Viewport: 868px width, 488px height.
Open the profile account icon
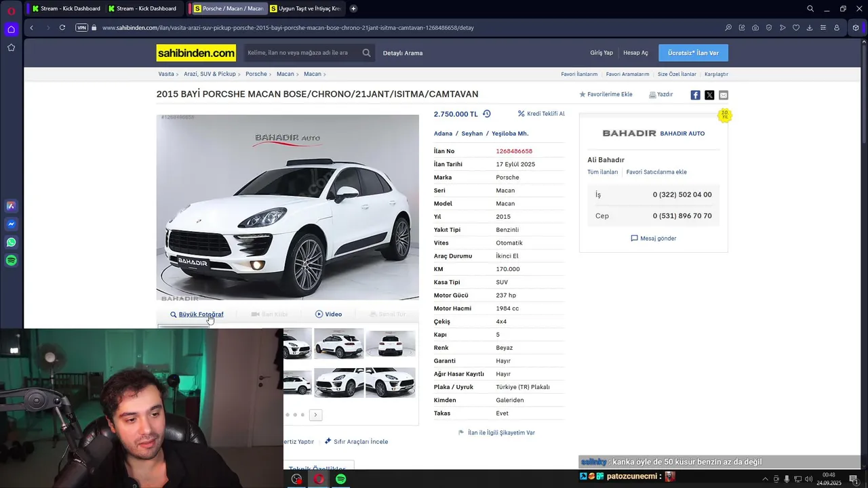click(837, 28)
